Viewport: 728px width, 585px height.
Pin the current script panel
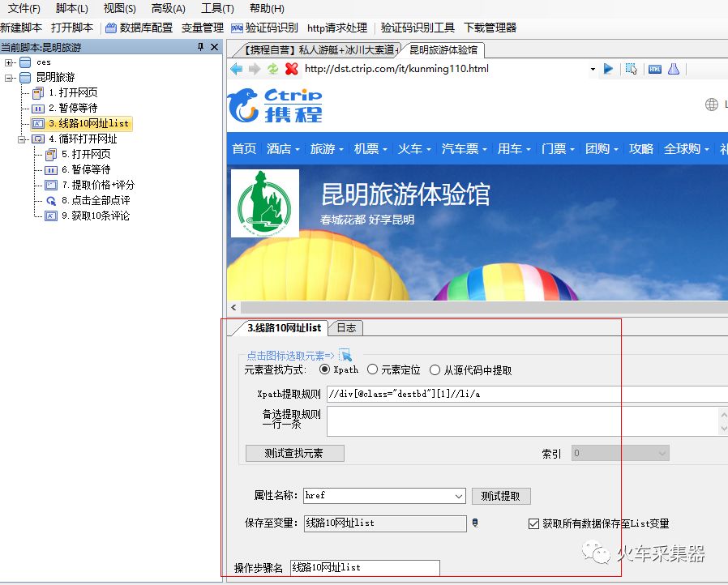pyautogui.click(x=200, y=47)
